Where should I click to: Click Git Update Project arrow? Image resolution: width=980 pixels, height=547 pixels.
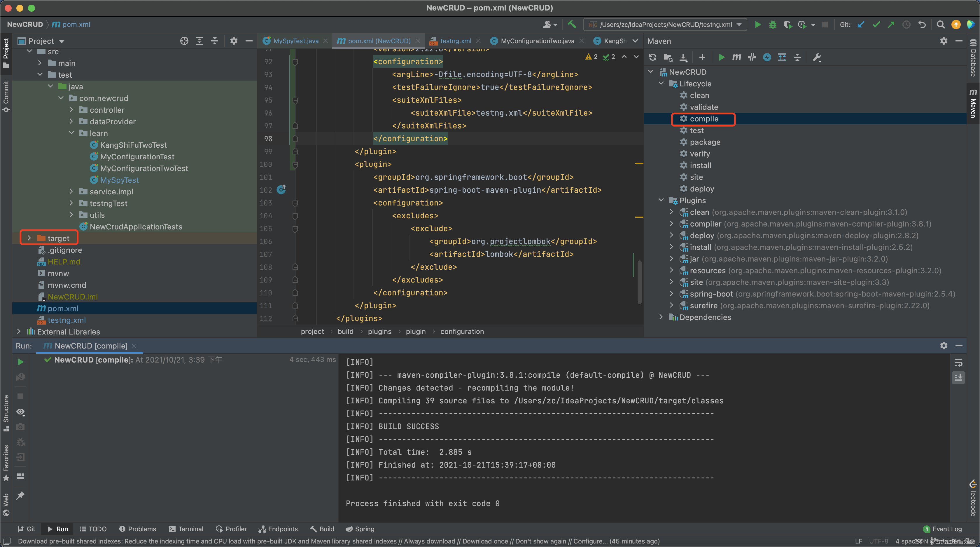(x=861, y=24)
